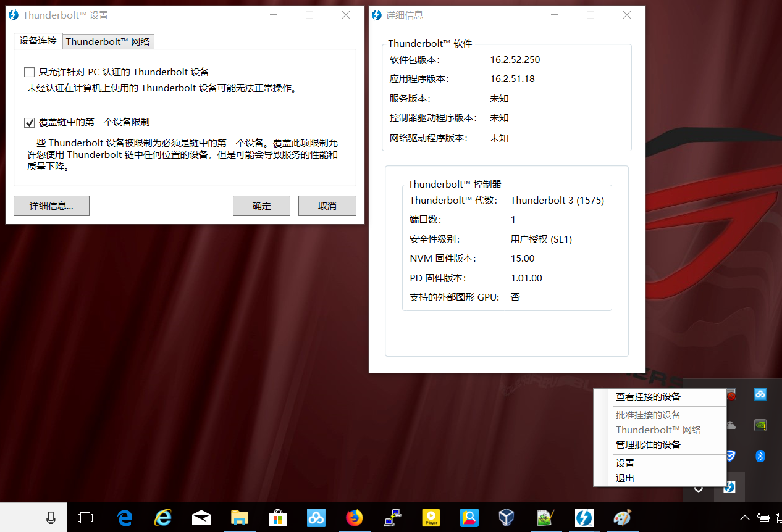Image resolution: width=782 pixels, height=532 pixels.
Task: Launch Firefox from the taskbar
Action: coord(355,518)
